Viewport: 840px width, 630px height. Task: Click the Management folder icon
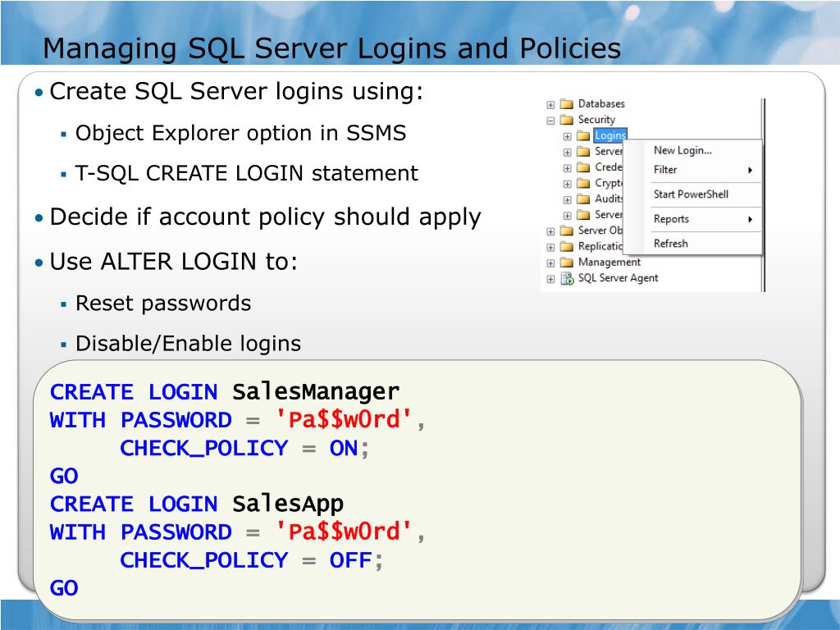tap(567, 261)
